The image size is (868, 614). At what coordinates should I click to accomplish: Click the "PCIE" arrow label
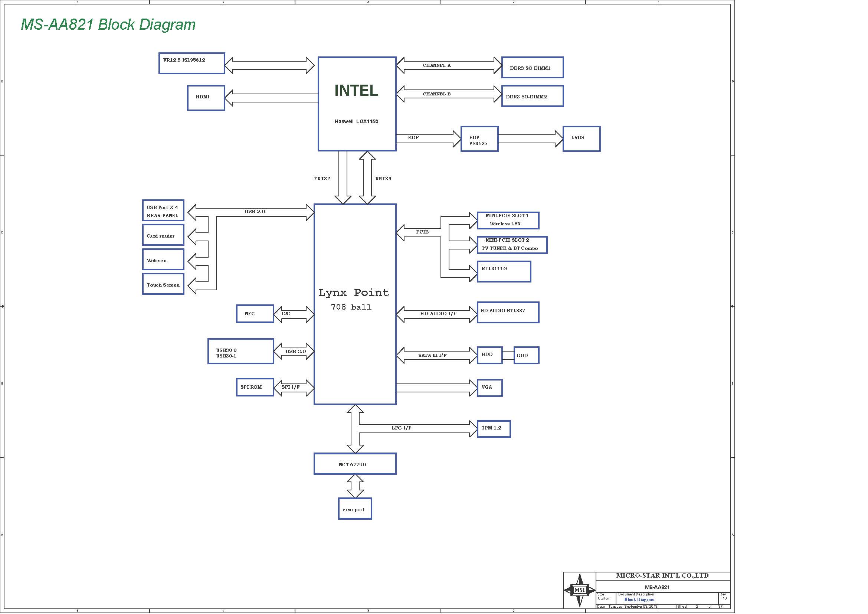tap(422, 232)
